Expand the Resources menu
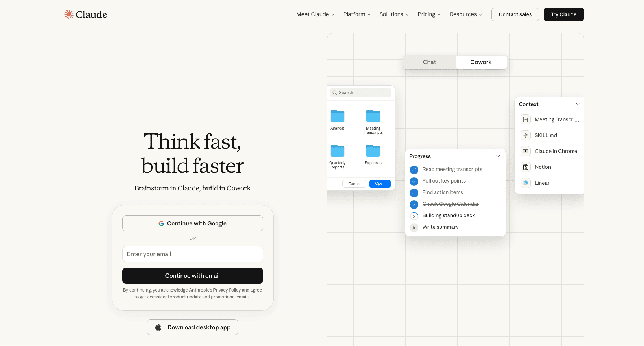 click(x=466, y=14)
